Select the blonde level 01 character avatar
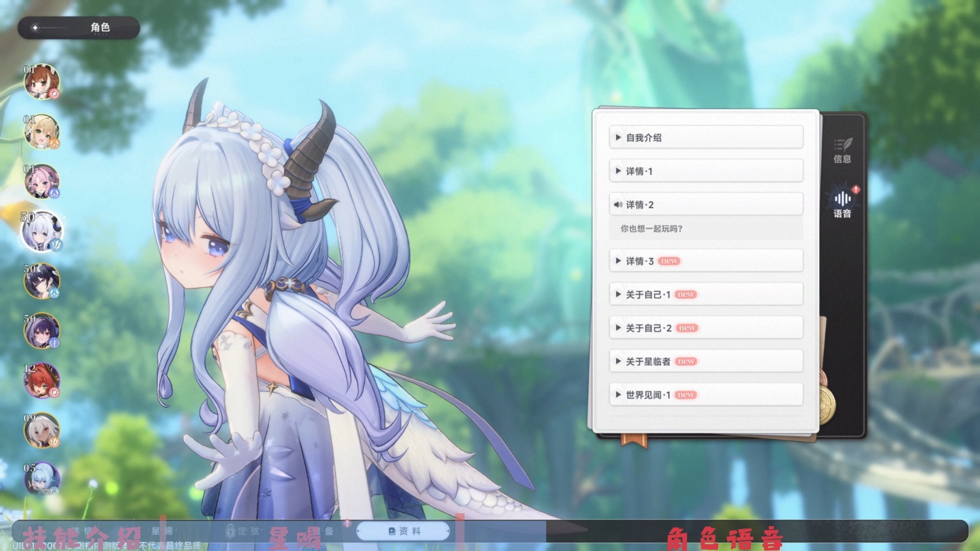Screen dimensions: 980x551 click(42, 132)
